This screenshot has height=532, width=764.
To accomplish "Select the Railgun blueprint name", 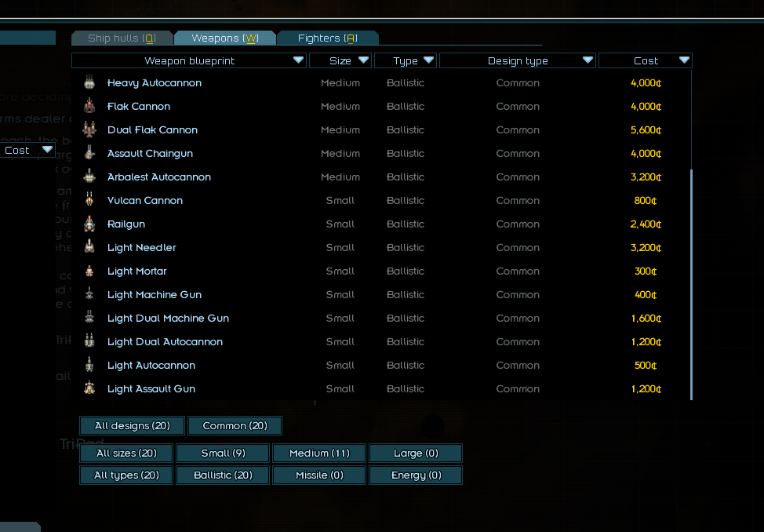I will click(x=126, y=224).
